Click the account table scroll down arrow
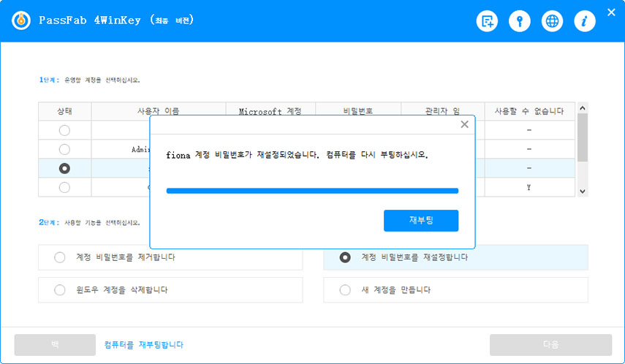The height and width of the screenshot is (364, 625). (583, 192)
